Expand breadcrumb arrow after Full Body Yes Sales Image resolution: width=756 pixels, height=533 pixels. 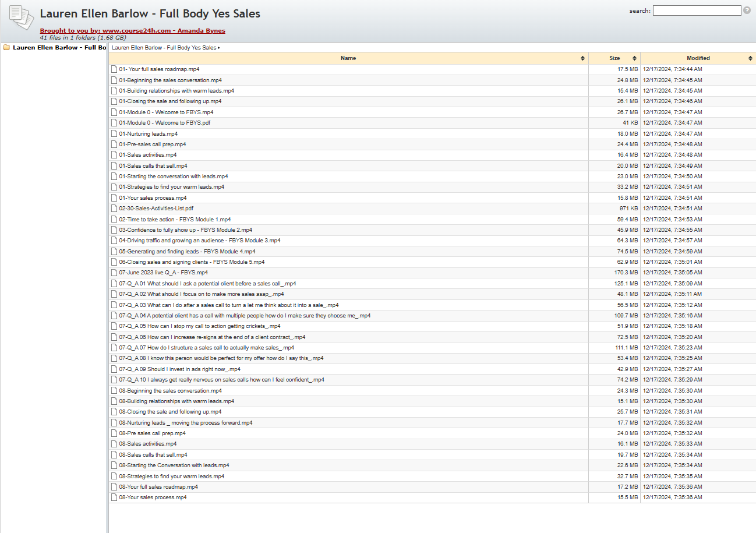click(x=219, y=48)
